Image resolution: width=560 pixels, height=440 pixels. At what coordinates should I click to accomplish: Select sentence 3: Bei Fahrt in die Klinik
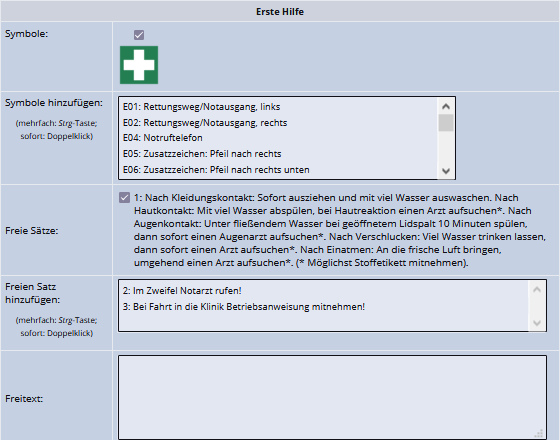click(323, 307)
